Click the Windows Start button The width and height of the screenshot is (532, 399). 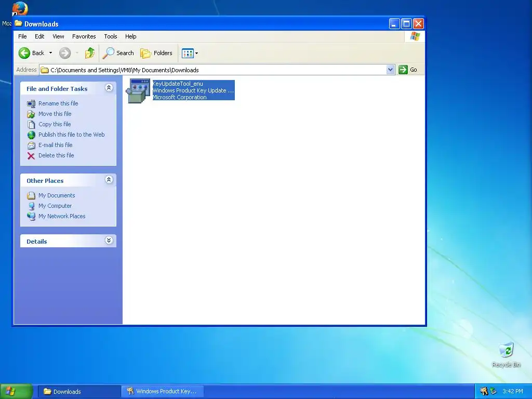point(16,391)
